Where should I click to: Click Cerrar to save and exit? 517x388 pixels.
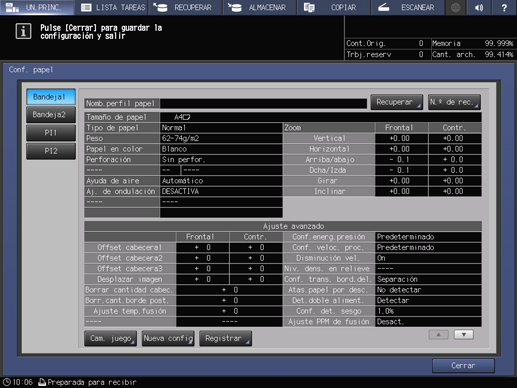pyautogui.click(x=463, y=366)
